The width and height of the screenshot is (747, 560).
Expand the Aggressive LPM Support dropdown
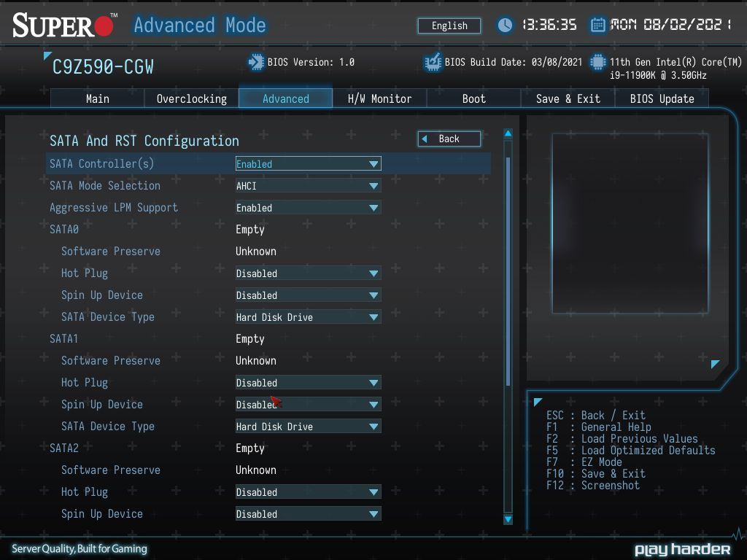pos(309,208)
